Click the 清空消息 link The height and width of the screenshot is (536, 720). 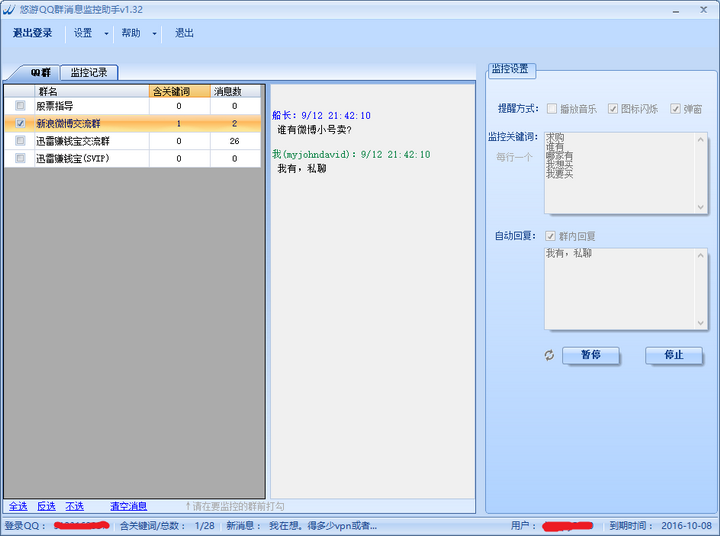tap(129, 506)
